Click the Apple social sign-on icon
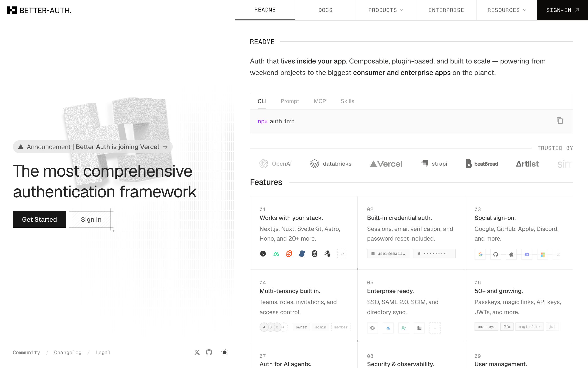Viewport: 588px width, 368px height. coord(511,254)
